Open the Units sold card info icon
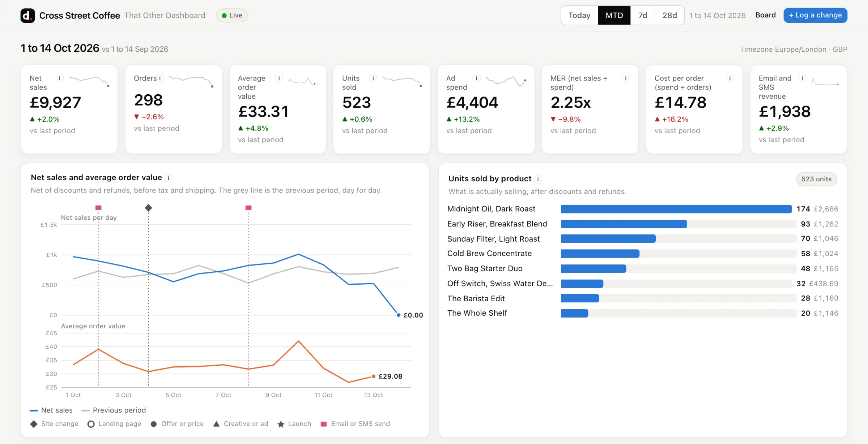The height and width of the screenshot is (444, 868). 373,78
